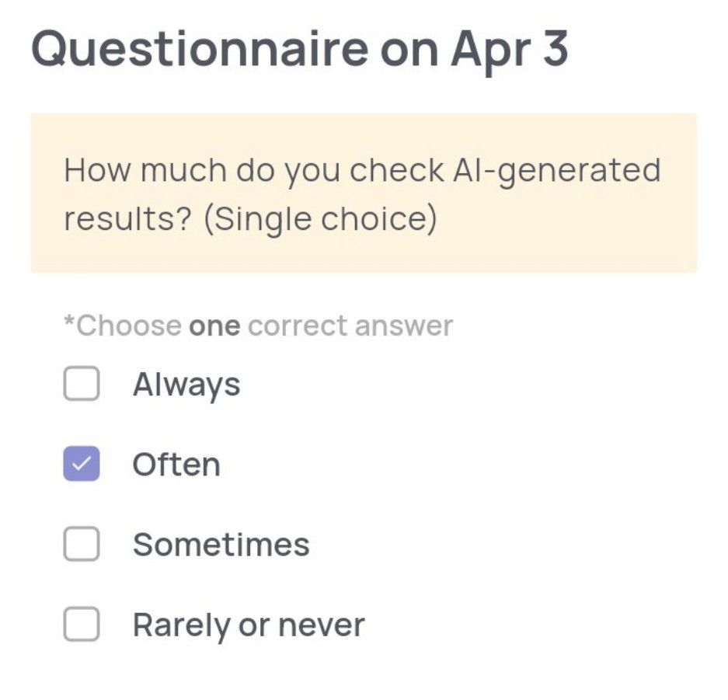
Task: Click the Often answer label text
Action: 176,463
